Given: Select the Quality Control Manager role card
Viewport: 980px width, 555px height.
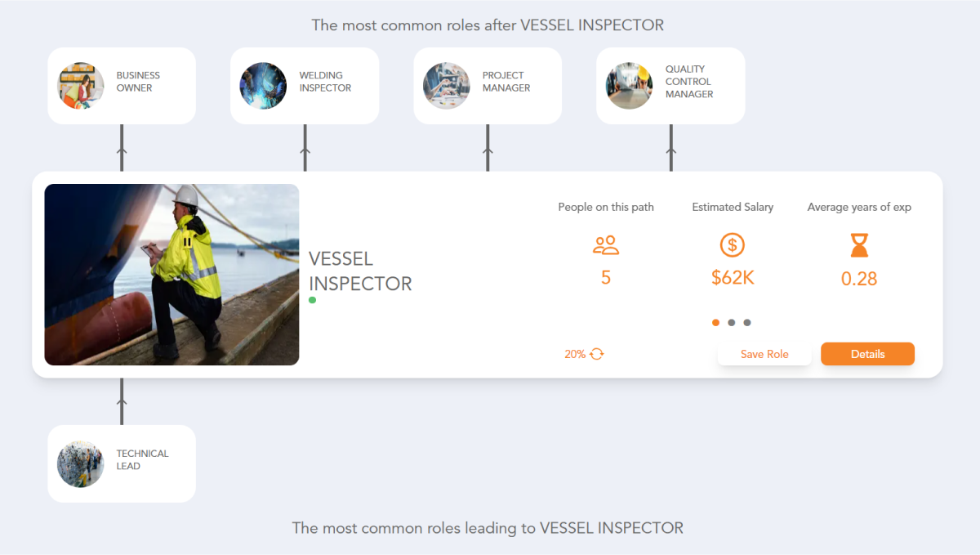Looking at the screenshot, I should (x=670, y=85).
